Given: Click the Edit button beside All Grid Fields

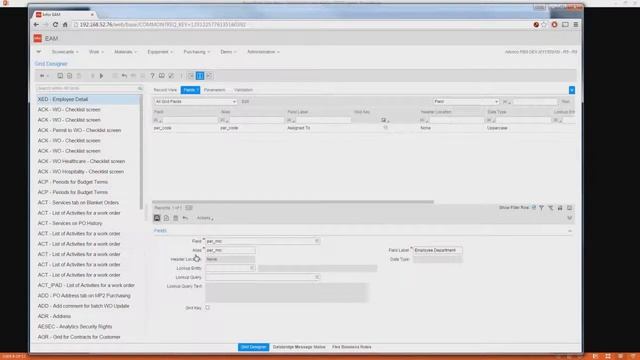Looking at the screenshot, I should (x=245, y=102).
